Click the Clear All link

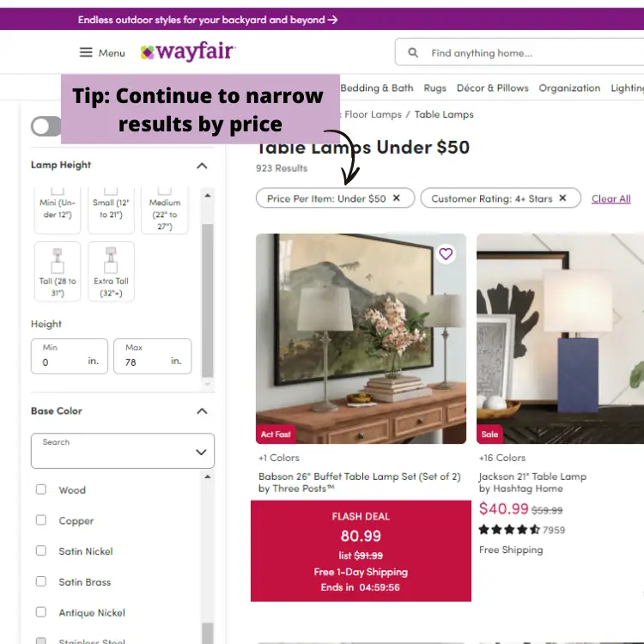[611, 199]
